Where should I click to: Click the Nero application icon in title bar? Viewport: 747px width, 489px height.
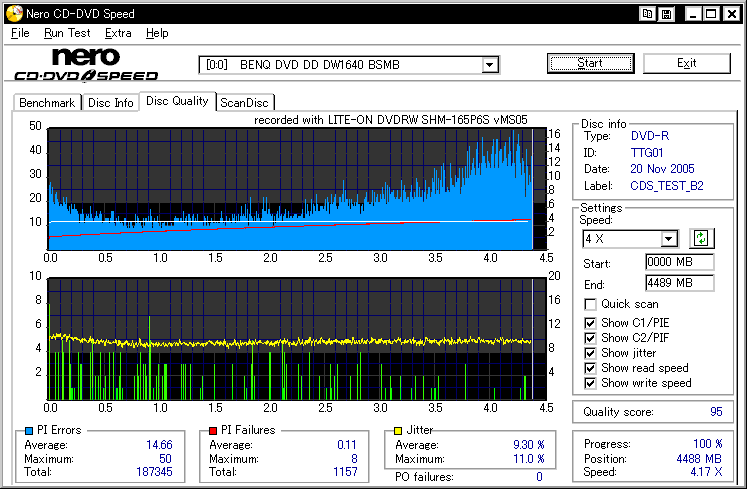[12, 14]
